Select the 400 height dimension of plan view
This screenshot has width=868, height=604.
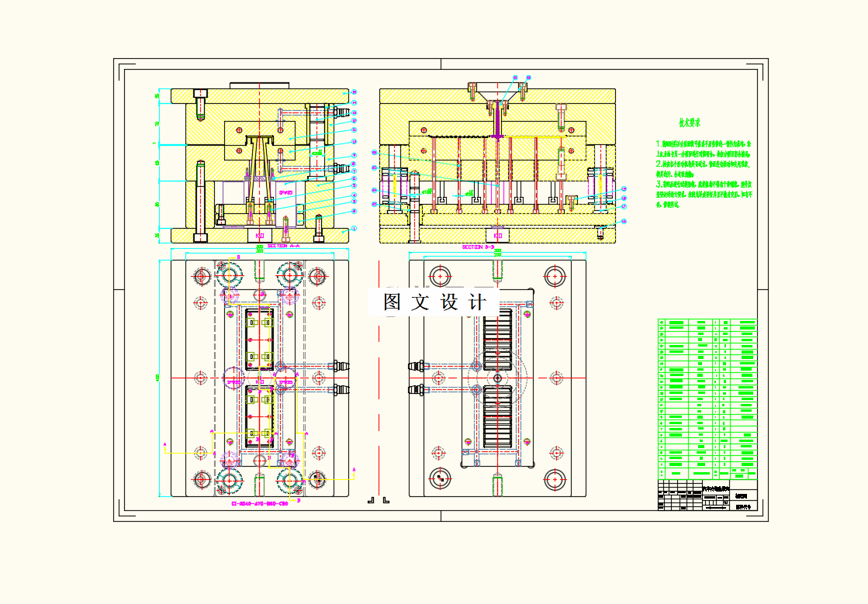click(157, 378)
